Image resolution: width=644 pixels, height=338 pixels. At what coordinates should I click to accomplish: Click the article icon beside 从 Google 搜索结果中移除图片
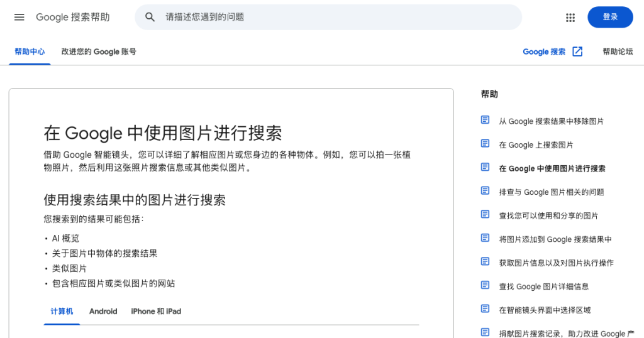(485, 120)
